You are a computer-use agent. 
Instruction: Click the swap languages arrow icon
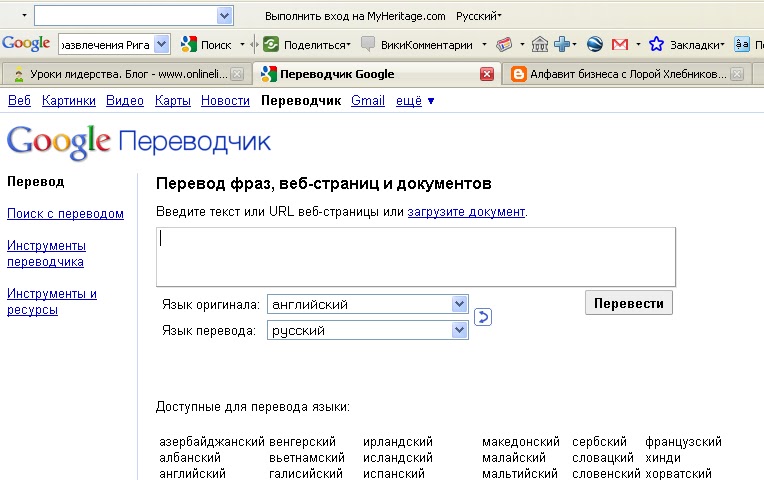tap(482, 317)
